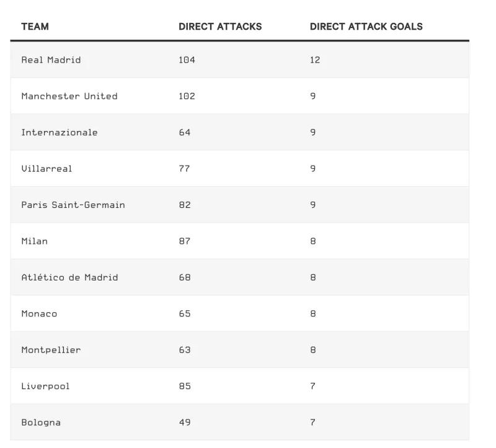This screenshot has width=496, height=448.
Task: Select Milan in the team list
Action: [34, 241]
